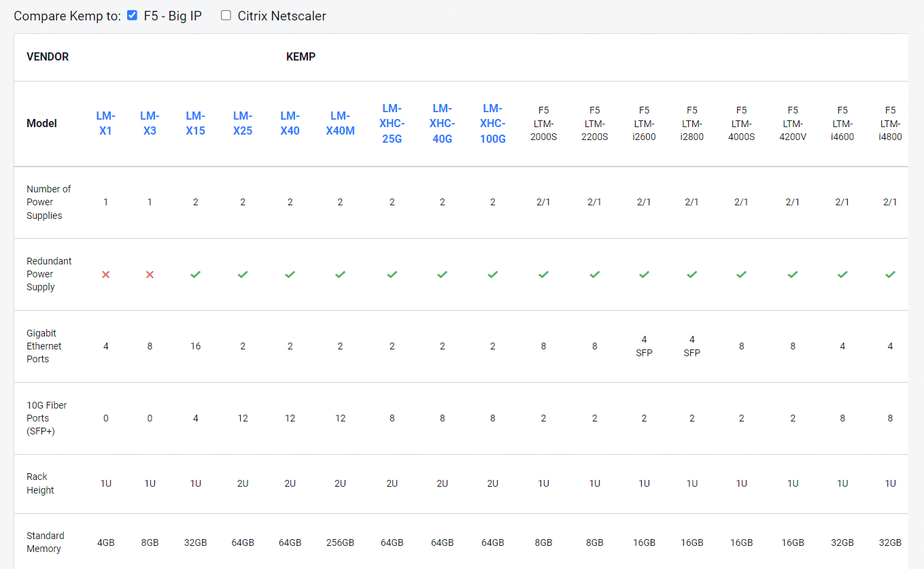Uncheck the F5 - Big IP checkbox
This screenshot has height=569, width=924.
coord(133,16)
